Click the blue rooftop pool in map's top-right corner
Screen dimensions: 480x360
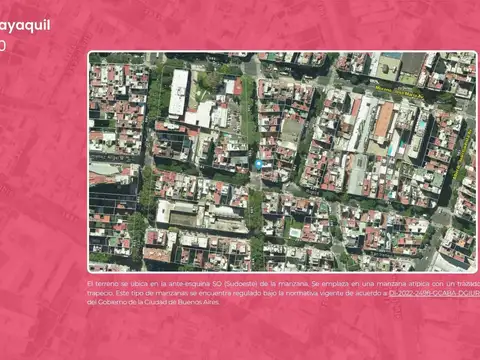tap(392, 55)
